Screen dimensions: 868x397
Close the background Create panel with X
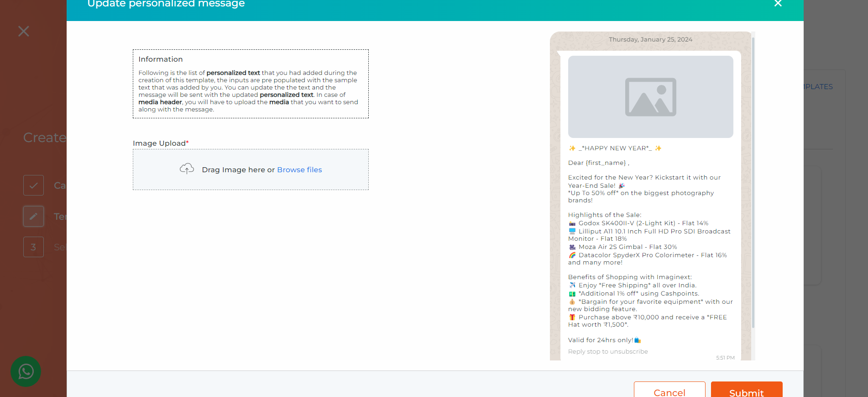point(24,31)
